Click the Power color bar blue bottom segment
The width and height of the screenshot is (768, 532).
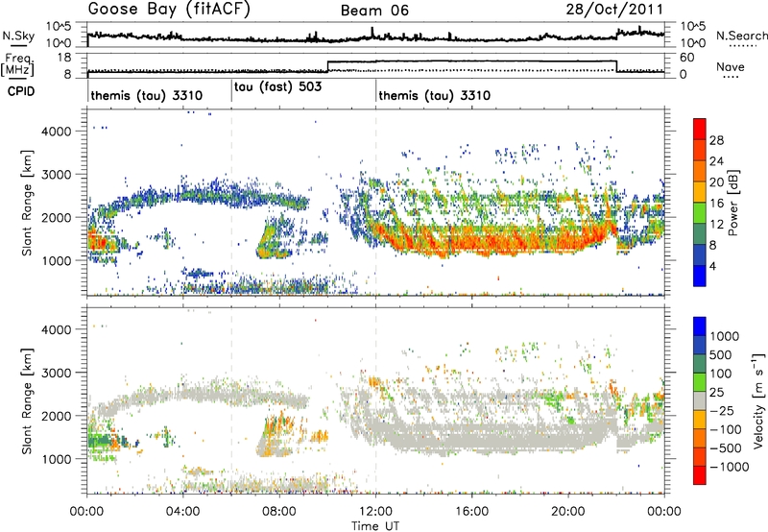click(700, 276)
